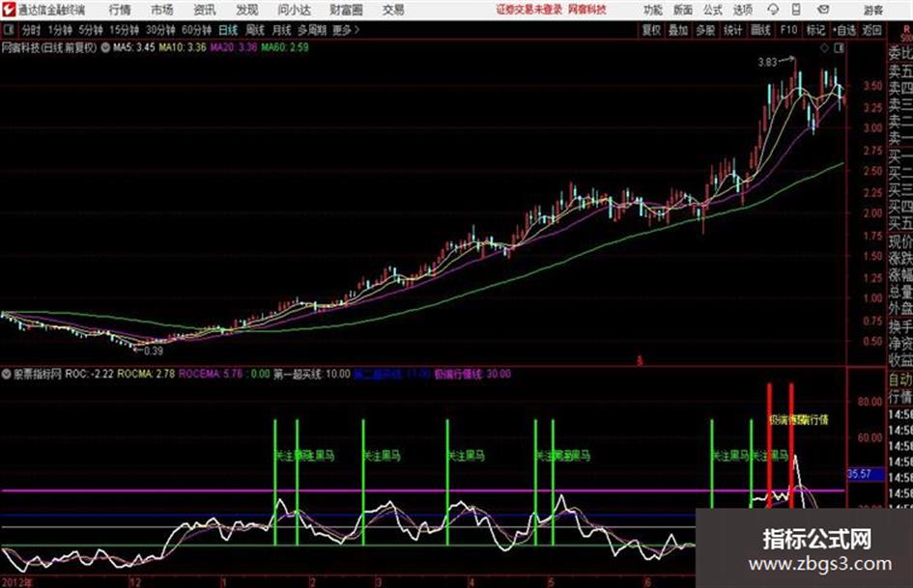This screenshot has width=913, height=588.
Task: Click the MA20 indicator value label
Action: [x=234, y=47]
